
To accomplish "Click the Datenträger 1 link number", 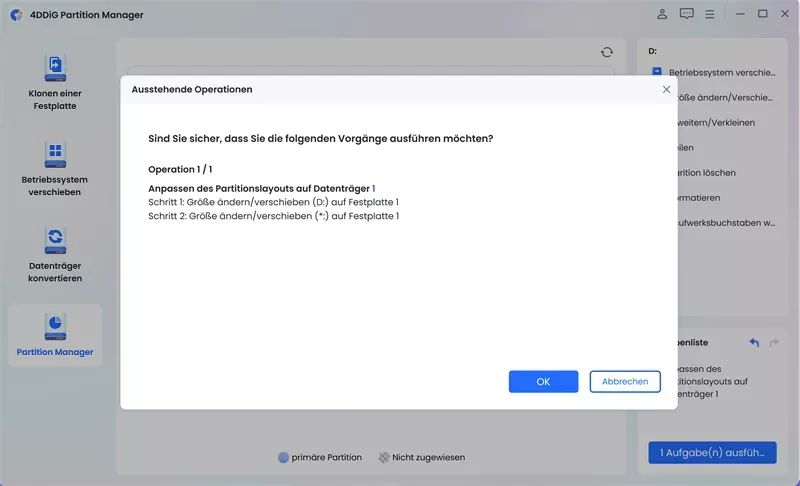I will 373,189.
